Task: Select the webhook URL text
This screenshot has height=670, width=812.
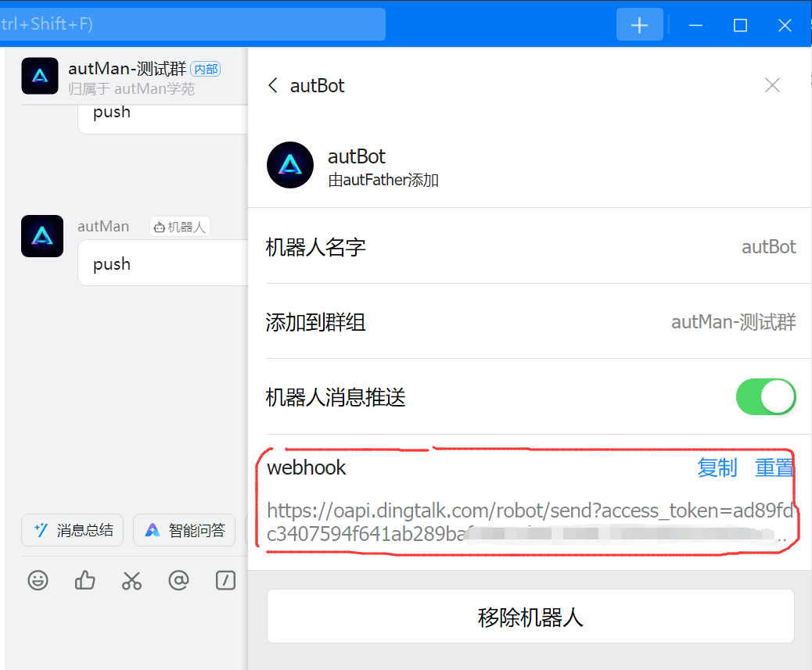Action: pos(530,522)
